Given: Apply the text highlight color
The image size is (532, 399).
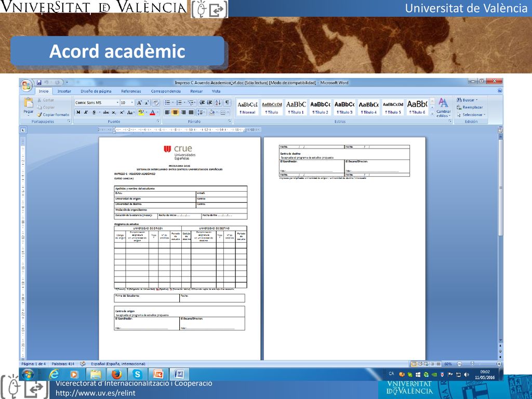Looking at the screenshot, I should coord(141,112).
